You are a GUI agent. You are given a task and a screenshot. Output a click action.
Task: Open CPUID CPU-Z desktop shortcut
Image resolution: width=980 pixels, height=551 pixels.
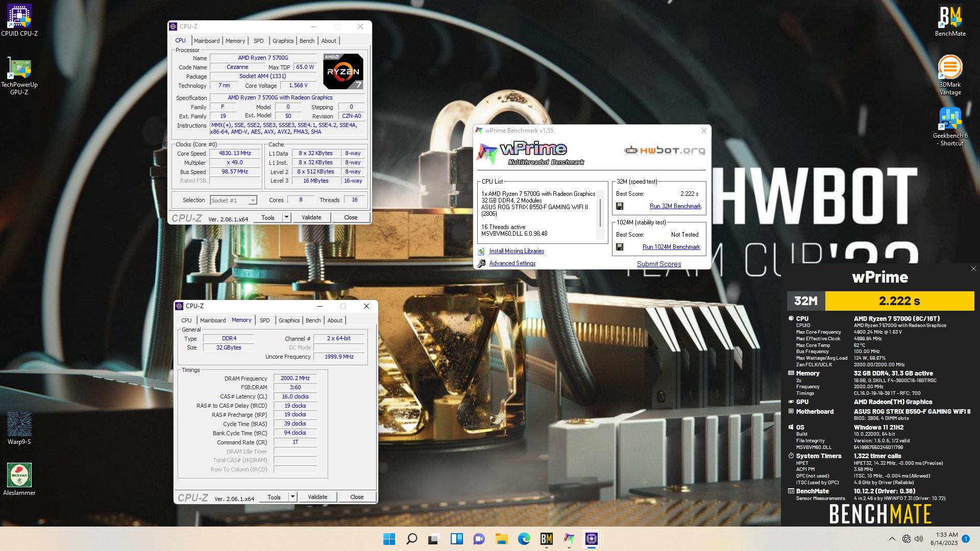(19, 20)
